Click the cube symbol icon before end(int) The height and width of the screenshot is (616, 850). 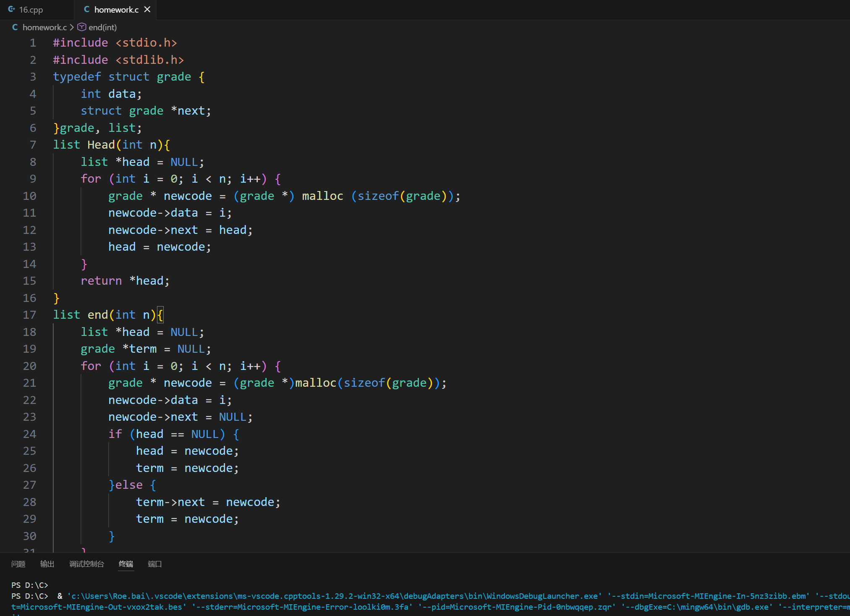point(82,27)
